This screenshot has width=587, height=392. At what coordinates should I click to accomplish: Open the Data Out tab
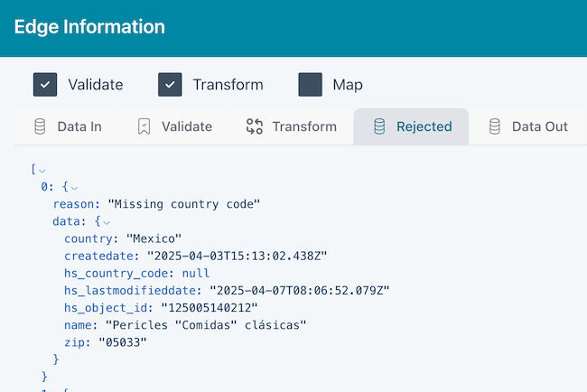tap(539, 126)
